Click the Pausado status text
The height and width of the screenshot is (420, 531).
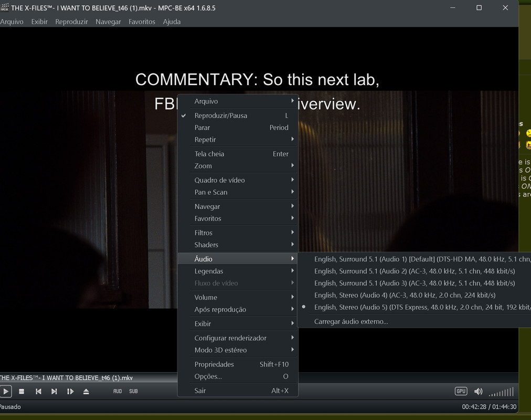tap(10, 407)
